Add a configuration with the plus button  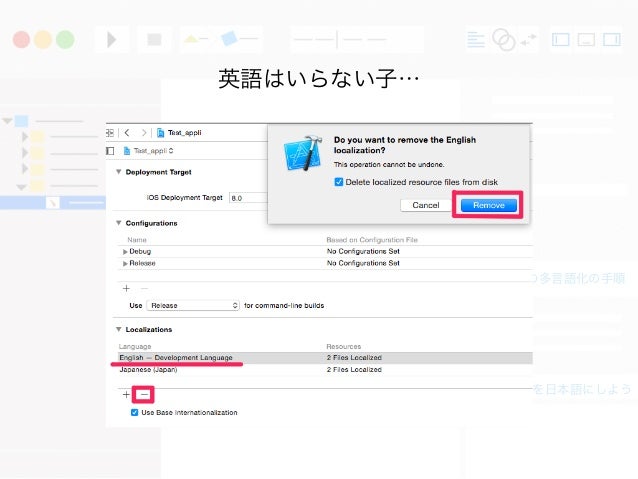[x=126, y=289]
